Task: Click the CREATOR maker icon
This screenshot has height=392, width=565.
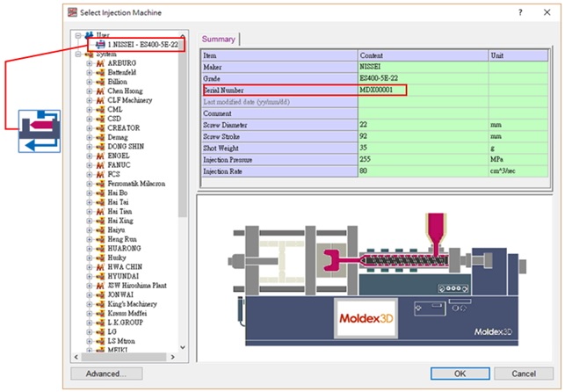Action: (100, 128)
